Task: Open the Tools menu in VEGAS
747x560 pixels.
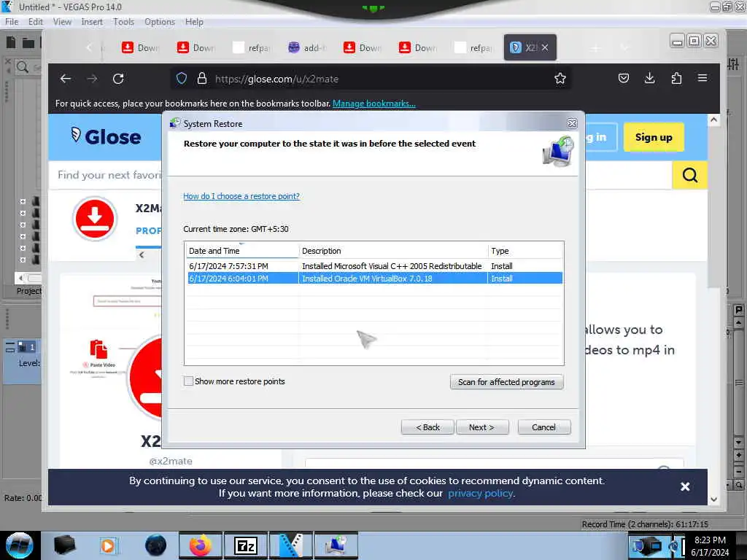Action: point(123,22)
